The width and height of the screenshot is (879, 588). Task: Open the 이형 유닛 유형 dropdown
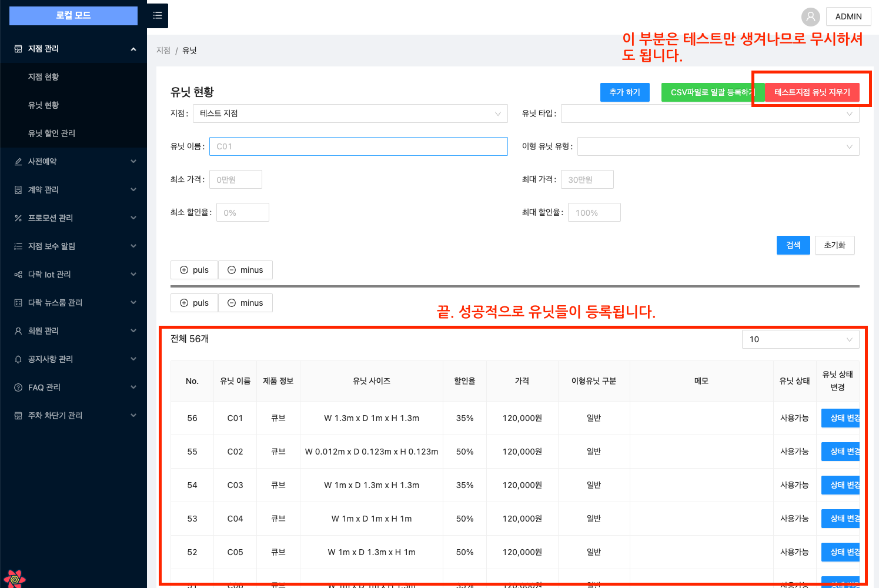pyautogui.click(x=718, y=146)
